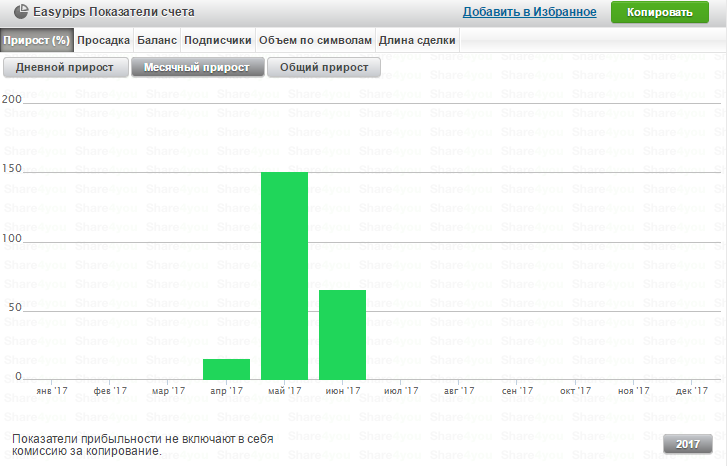Viewport: 727px width, 466px height.
Task: Click the окт '17 axis label
Action: [x=575, y=391]
